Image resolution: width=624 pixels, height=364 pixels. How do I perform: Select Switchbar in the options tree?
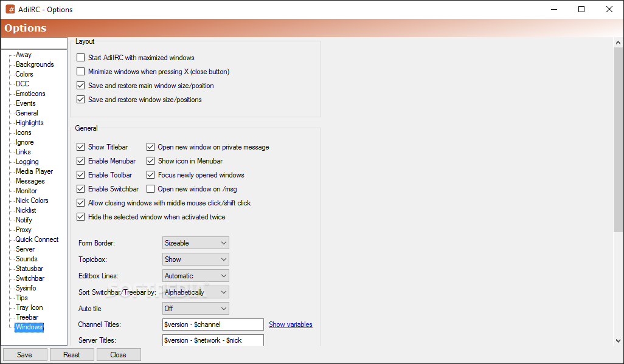[x=30, y=278]
